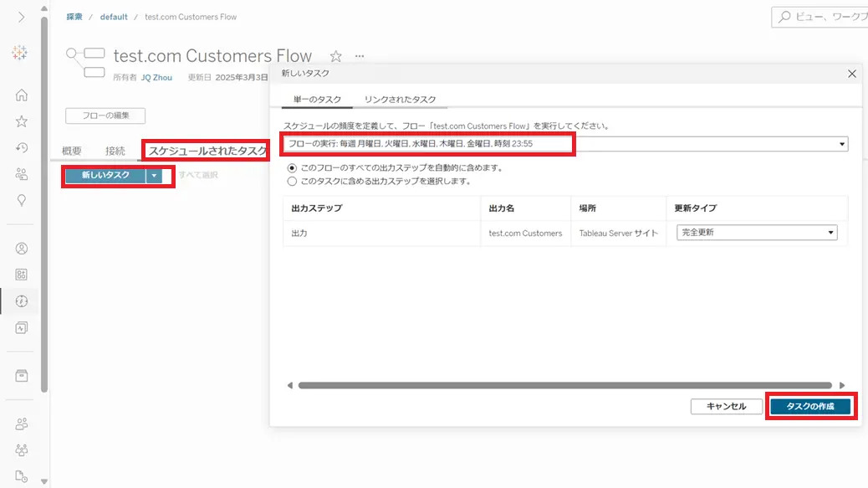Open the Collections sidebar icon

pyautogui.click(x=22, y=275)
